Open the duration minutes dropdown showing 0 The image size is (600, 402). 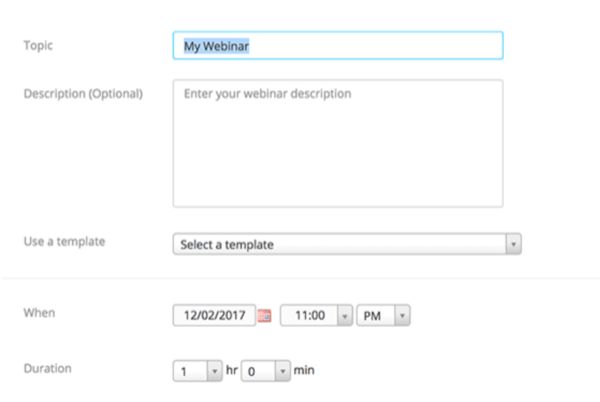point(257,371)
